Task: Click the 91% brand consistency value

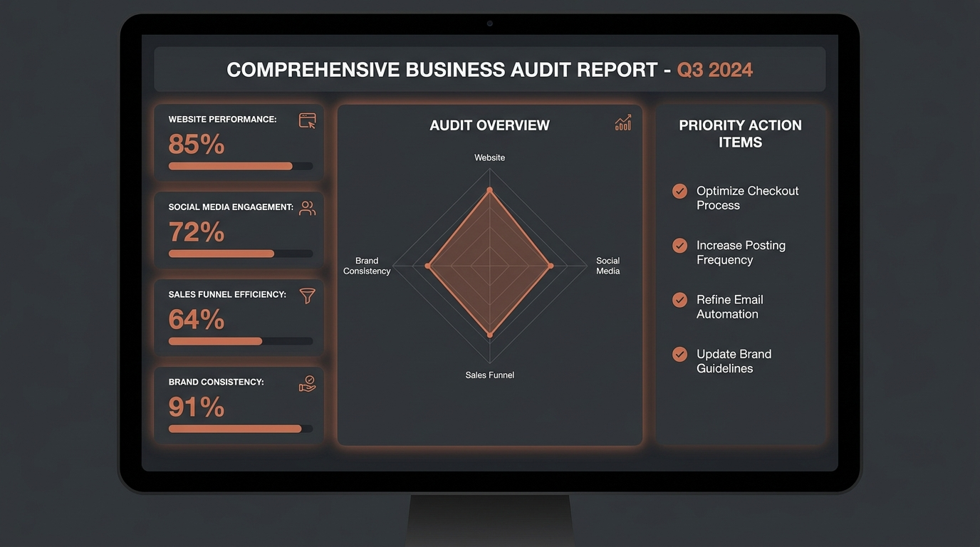Action: coord(197,407)
